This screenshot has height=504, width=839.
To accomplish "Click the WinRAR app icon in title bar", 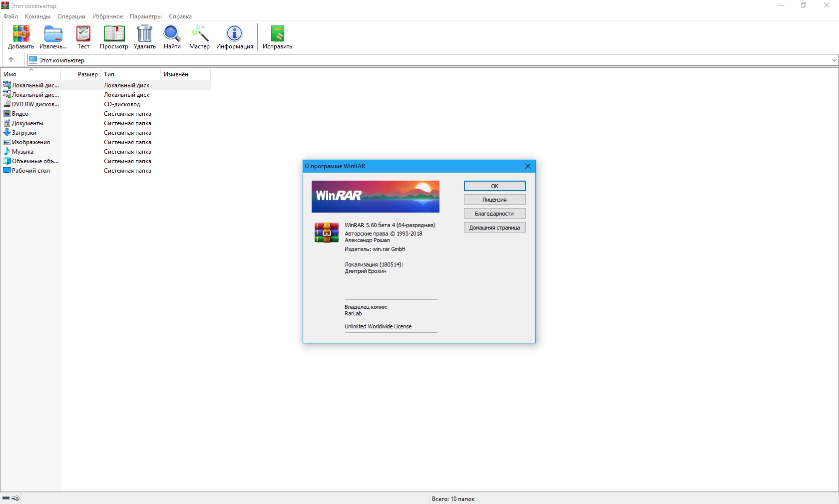I will coord(5,5).
